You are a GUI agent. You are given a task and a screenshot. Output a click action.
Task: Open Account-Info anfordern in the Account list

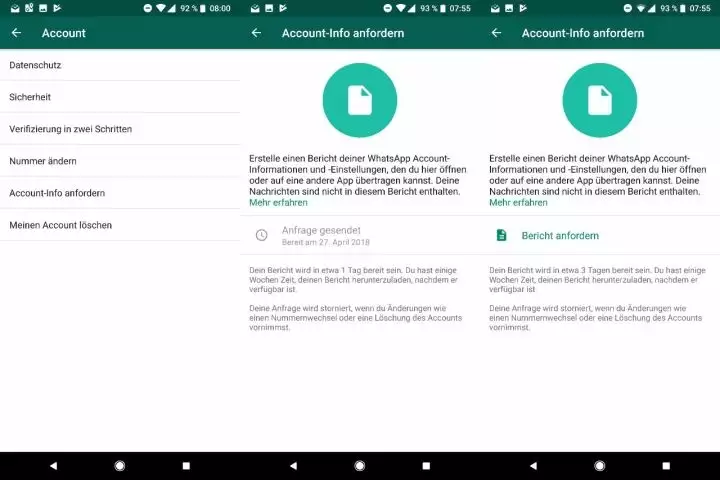tap(57, 193)
